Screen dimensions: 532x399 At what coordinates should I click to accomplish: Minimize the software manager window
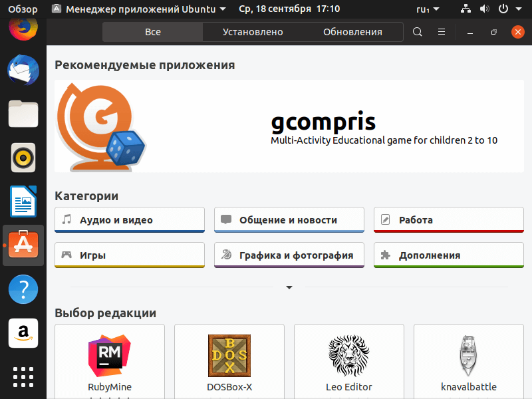[x=470, y=32]
